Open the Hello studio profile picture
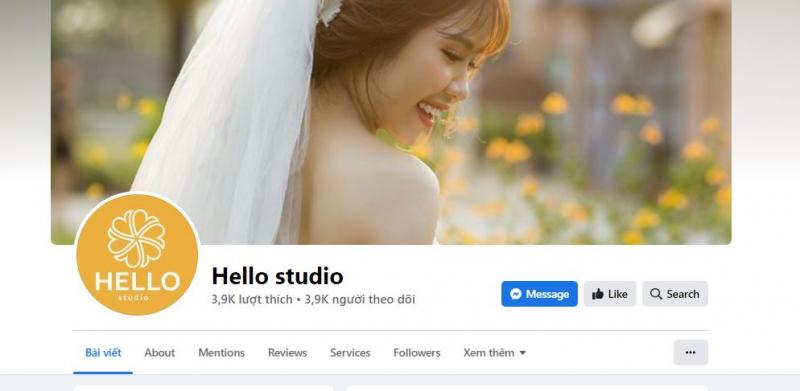Viewport: 800px width, 391px height. pos(137,254)
